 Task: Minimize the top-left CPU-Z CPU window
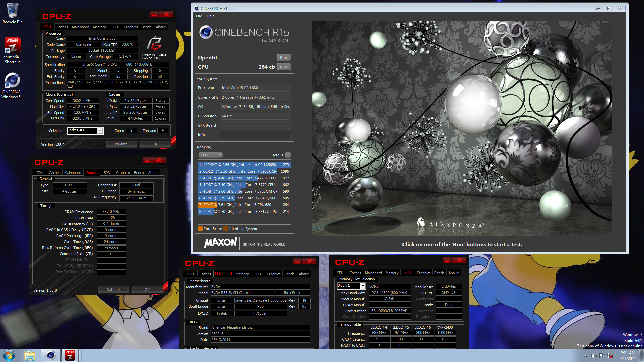(154, 14)
